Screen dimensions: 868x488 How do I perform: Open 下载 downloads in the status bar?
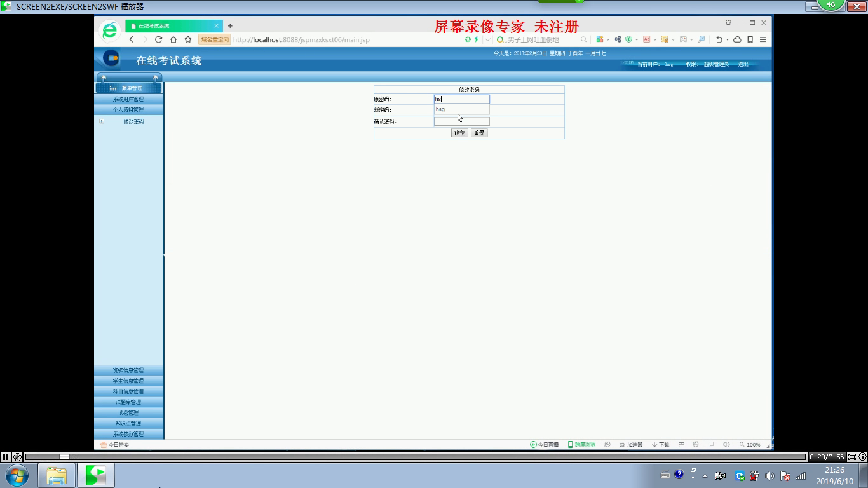(x=661, y=445)
